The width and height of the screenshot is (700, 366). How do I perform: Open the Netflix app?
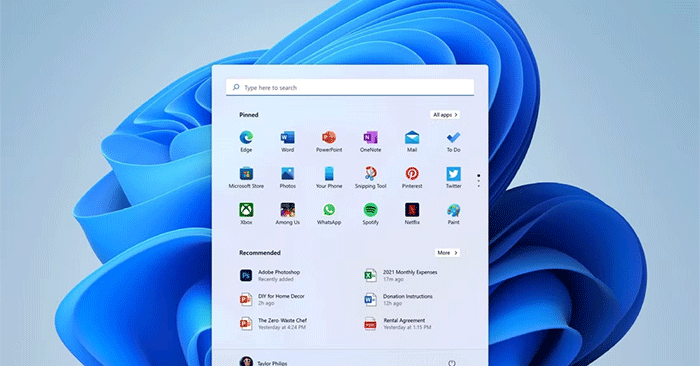point(412,214)
